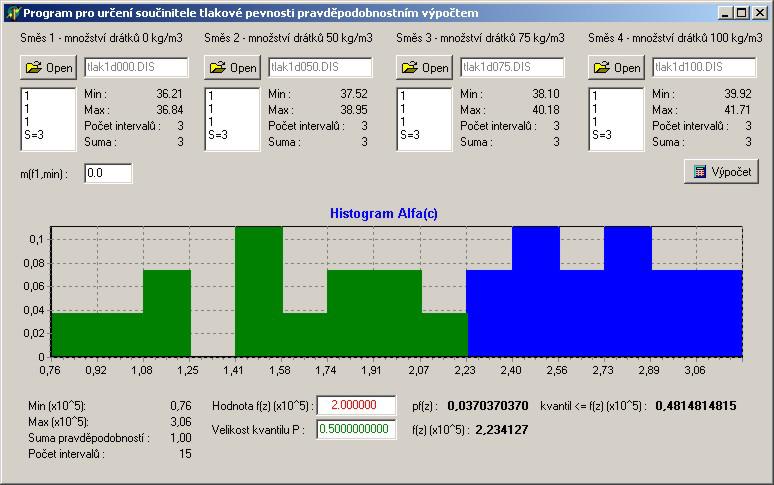Viewport: 774px width, 485px height.
Task: Click the Směs 4 - 100 kg/m3 heading
Action: click(x=675, y=38)
